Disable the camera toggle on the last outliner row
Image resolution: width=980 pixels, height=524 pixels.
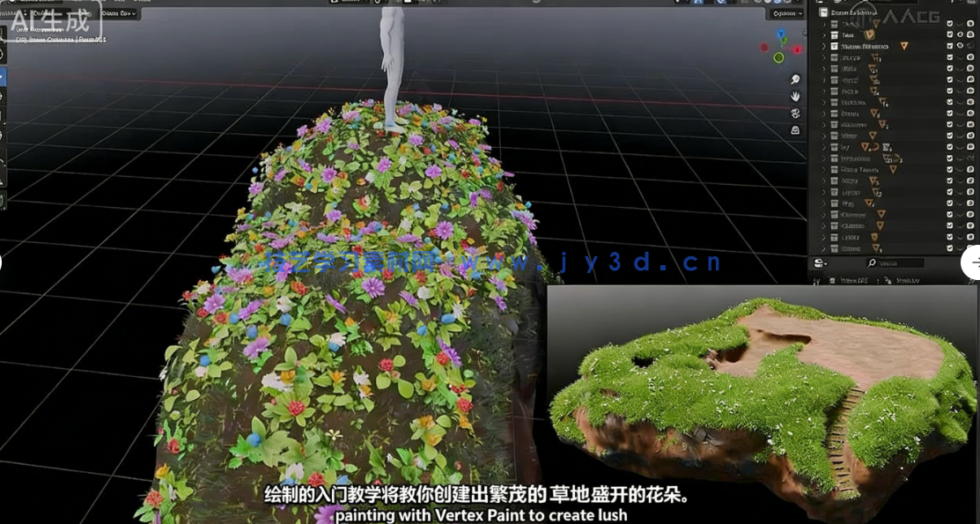(971, 247)
